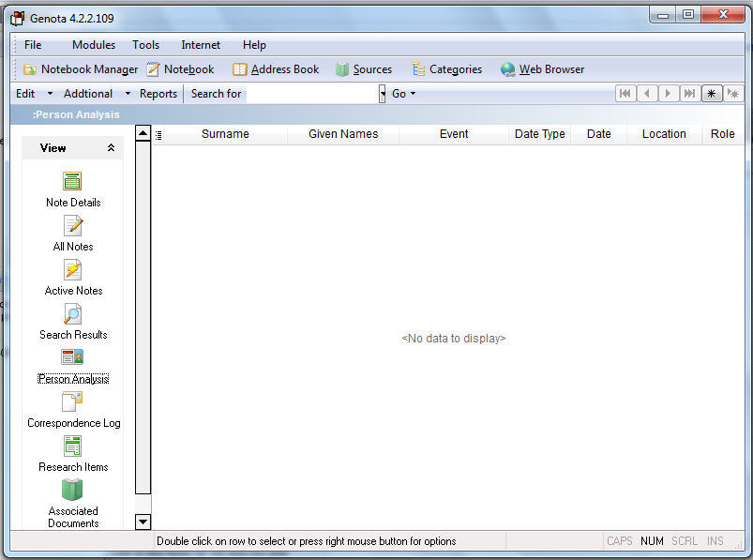The width and height of the screenshot is (753, 560).
Task: Open the Active Notes view icon
Action: point(72,269)
